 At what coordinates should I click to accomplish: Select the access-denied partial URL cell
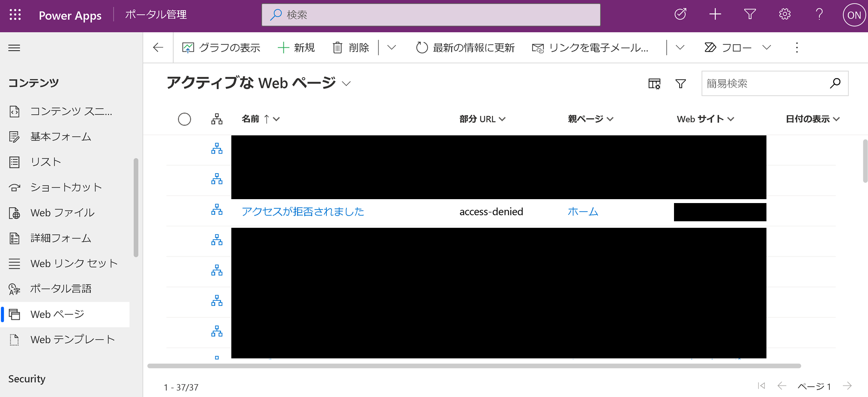491,212
